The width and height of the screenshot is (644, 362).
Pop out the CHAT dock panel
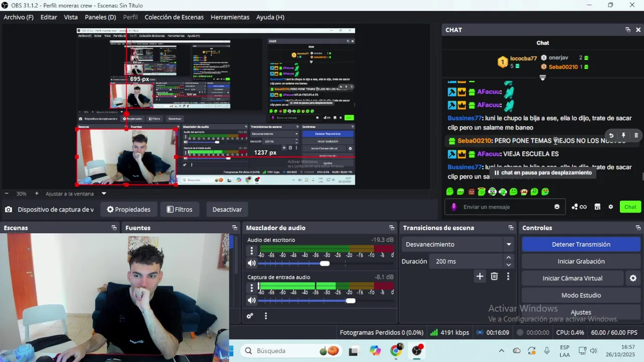(628, 30)
